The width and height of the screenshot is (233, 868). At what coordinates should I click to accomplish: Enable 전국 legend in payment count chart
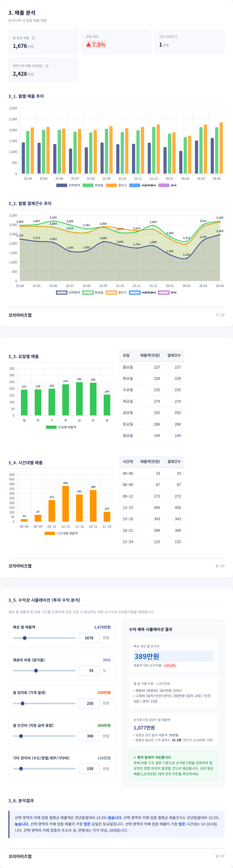pyautogui.click(x=167, y=292)
